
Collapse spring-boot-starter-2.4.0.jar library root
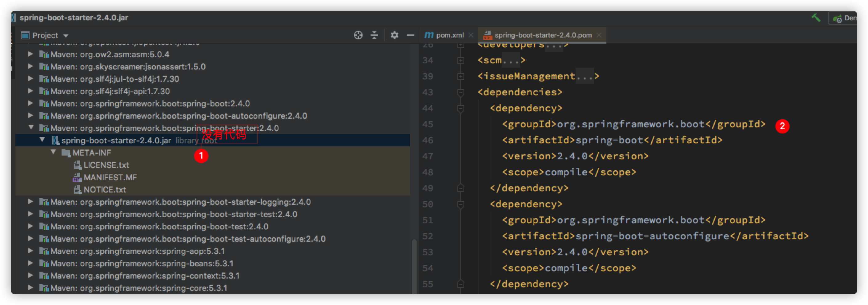[42, 140]
